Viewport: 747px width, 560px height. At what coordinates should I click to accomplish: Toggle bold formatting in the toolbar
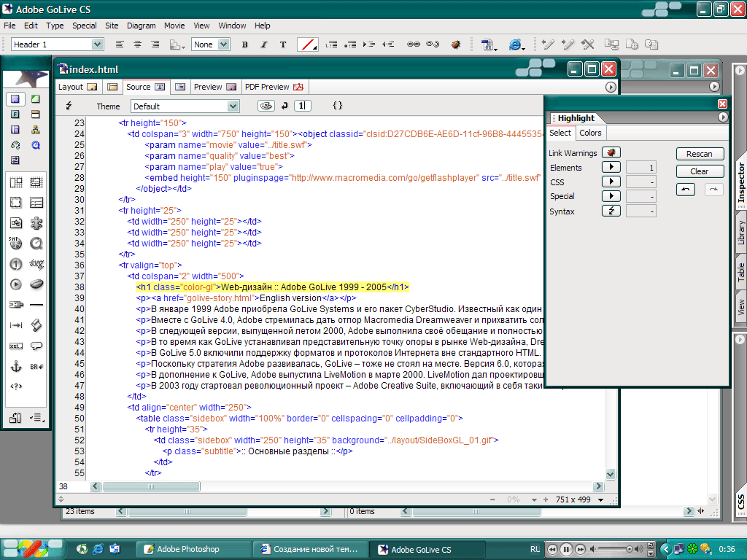click(244, 44)
